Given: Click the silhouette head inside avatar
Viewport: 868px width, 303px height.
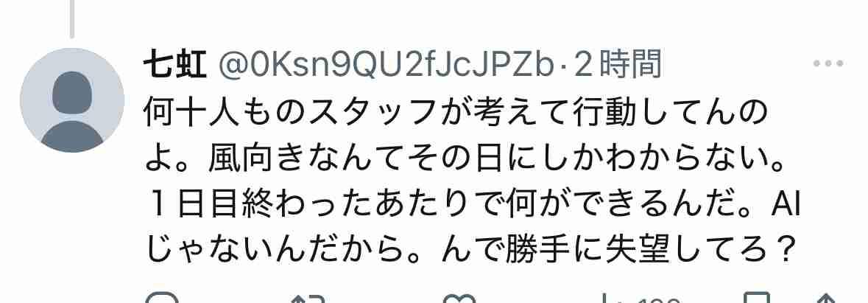Looking at the screenshot, I should click(72, 92).
